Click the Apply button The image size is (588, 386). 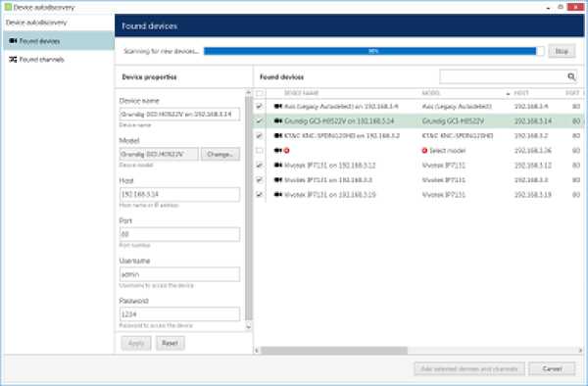click(x=136, y=343)
